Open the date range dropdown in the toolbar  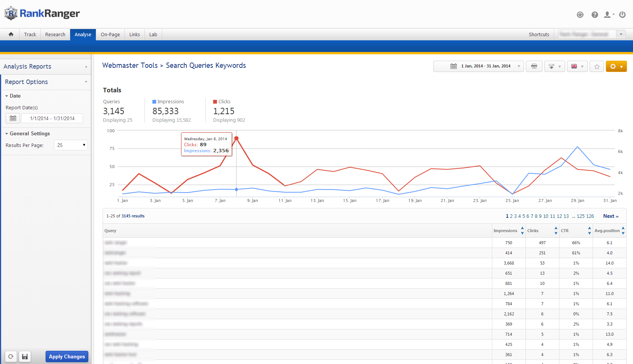tap(478, 66)
